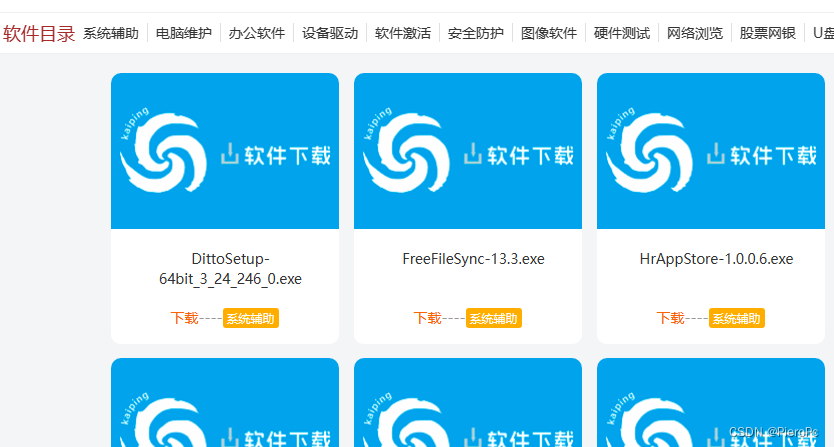Open the 股票网银 category

point(768,33)
